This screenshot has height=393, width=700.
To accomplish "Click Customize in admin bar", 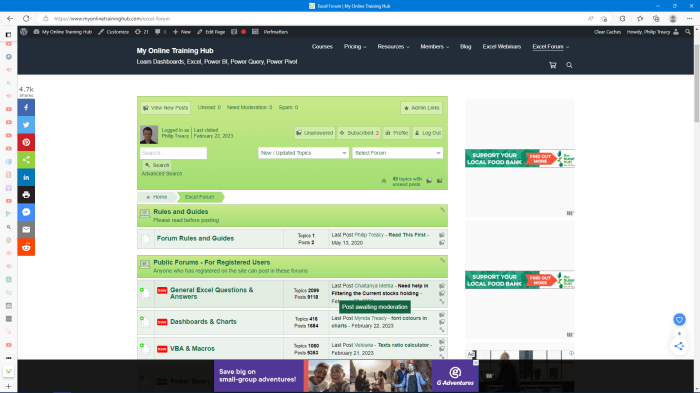I will (x=113, y=32).
